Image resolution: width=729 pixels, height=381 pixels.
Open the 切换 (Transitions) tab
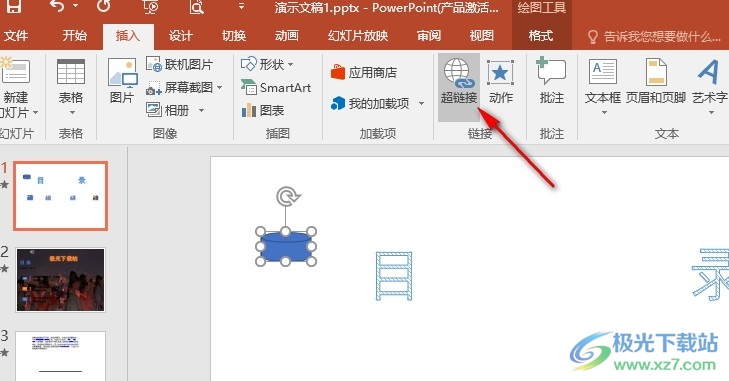[x=234, y=36]
